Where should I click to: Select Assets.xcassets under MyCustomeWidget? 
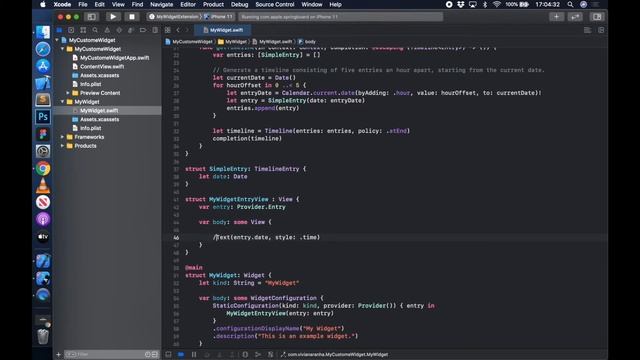[99, 76]
